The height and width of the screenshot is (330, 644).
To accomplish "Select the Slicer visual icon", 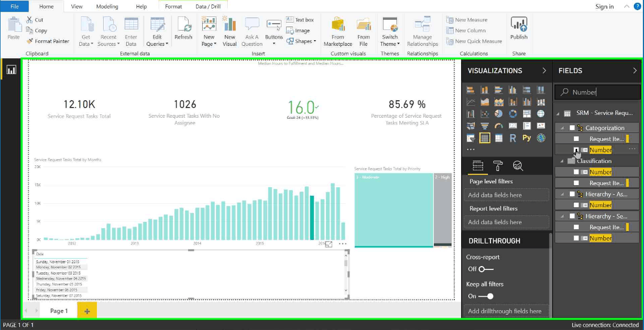I will coord(471,138).
